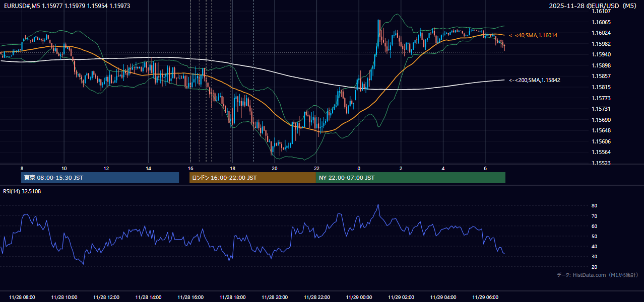Click price level 1.15564 on axis
This screenshot has height=302, width=644.
[x=601, y=152]
